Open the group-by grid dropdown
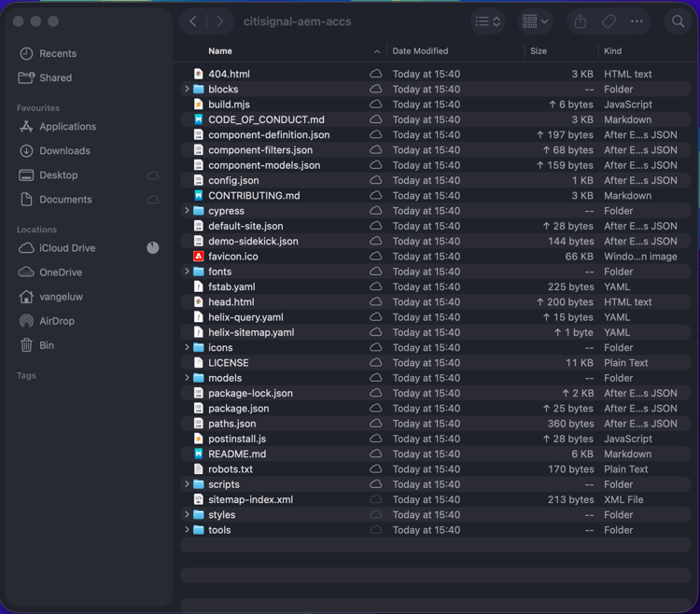Screen dimensions: 700x614 click(x=535, y=21)
